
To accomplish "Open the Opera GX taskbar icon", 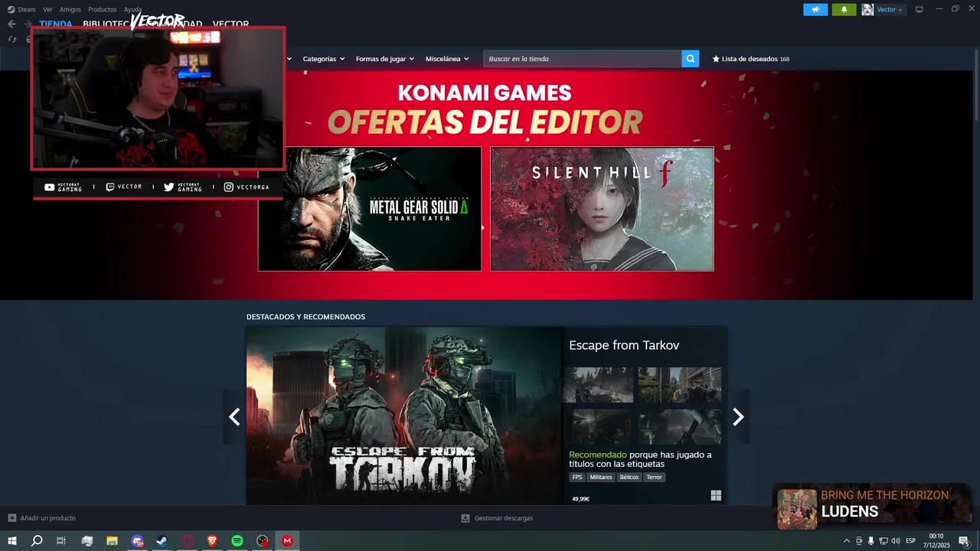I will (188, 541).
